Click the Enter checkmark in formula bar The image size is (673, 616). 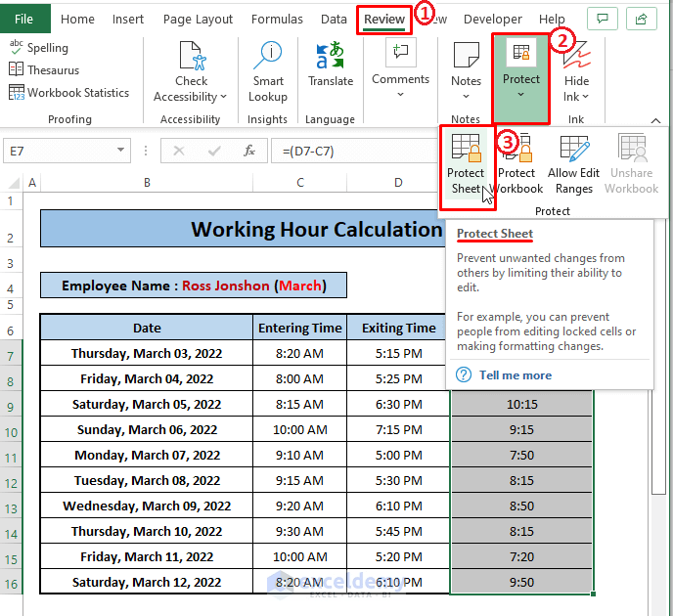pyautogui.click(x=214, y=151)
